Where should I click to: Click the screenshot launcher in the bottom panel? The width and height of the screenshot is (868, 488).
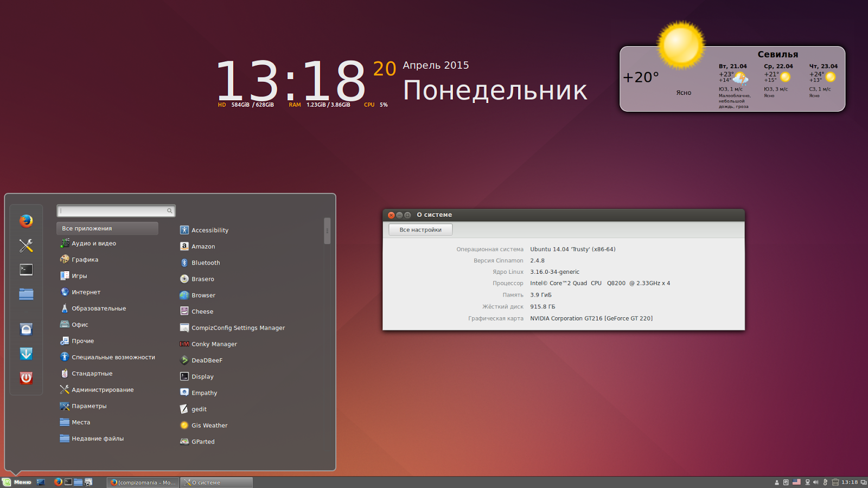pos(88,482)
